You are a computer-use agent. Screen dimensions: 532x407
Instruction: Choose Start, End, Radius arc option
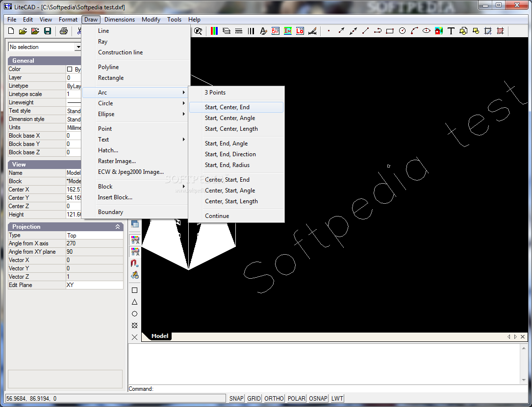point(236,166)
